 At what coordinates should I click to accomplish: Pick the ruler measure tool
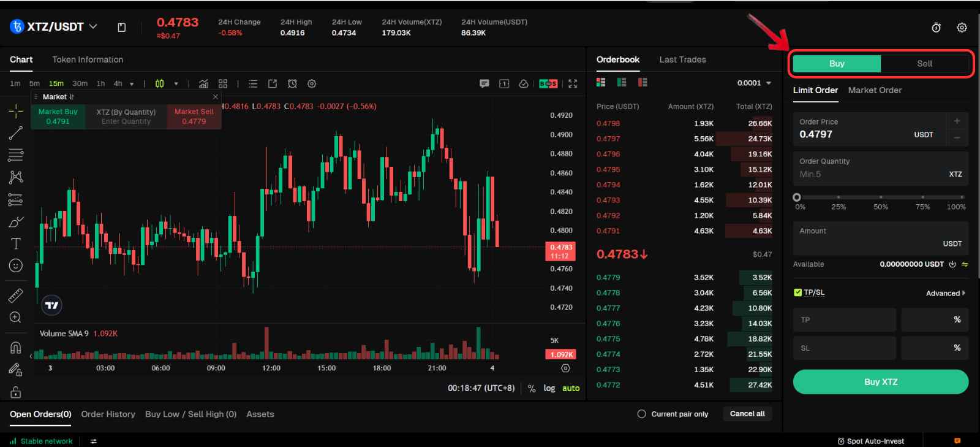coord(16,296)
